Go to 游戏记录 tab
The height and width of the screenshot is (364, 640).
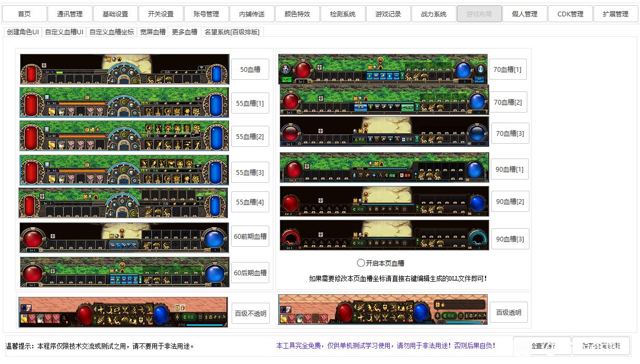(388, 14)
